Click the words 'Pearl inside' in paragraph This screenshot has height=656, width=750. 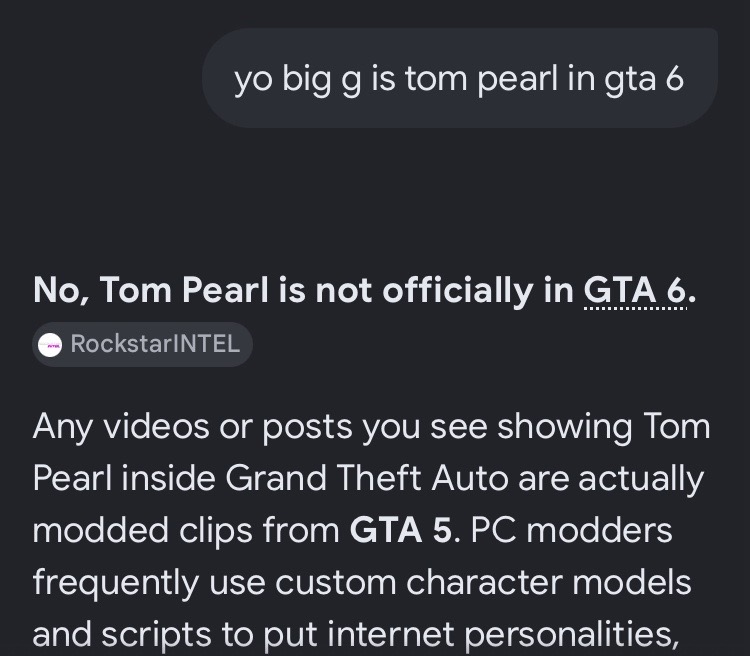click(x=124, y=478)
